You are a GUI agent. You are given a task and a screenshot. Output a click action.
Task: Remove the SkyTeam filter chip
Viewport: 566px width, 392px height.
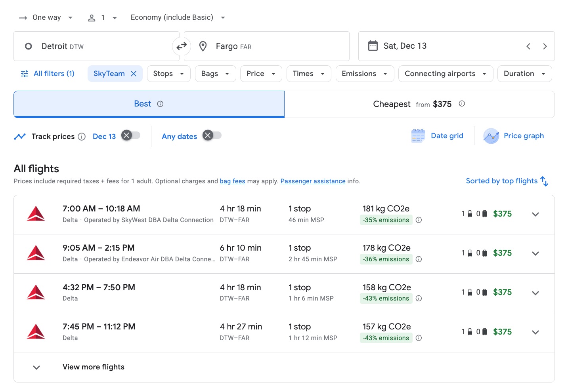(x=134, y=73)
